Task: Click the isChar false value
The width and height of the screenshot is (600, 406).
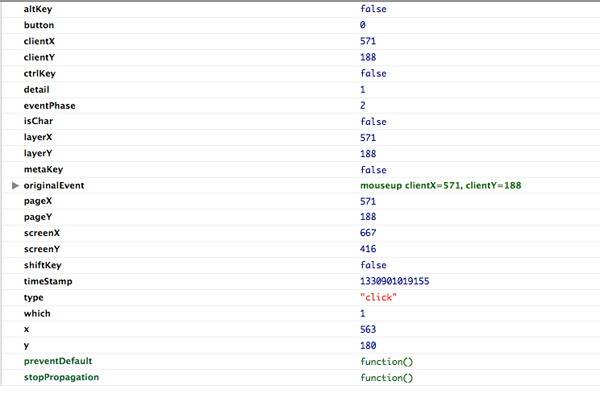Action: click(373, 122)
